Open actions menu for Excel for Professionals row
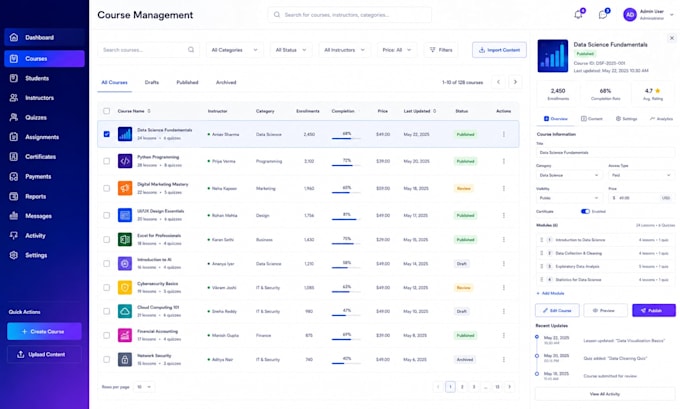680x409 pixels. click(x=503, y=239)
